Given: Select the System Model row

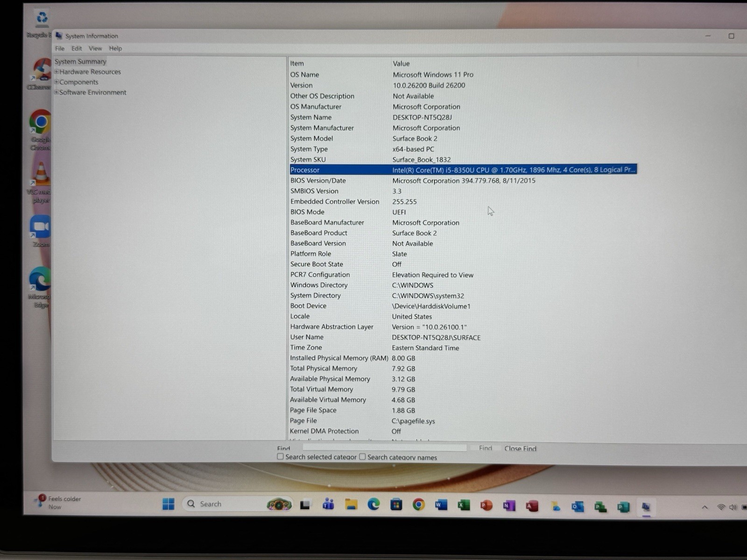Looking at the screenshot, I should click(x=463, y=139).
